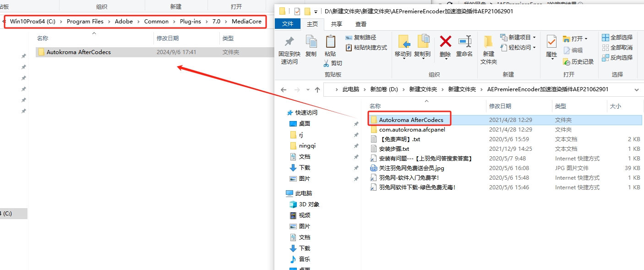Click the New folder (新建文件夹) icon

(488, 42)
